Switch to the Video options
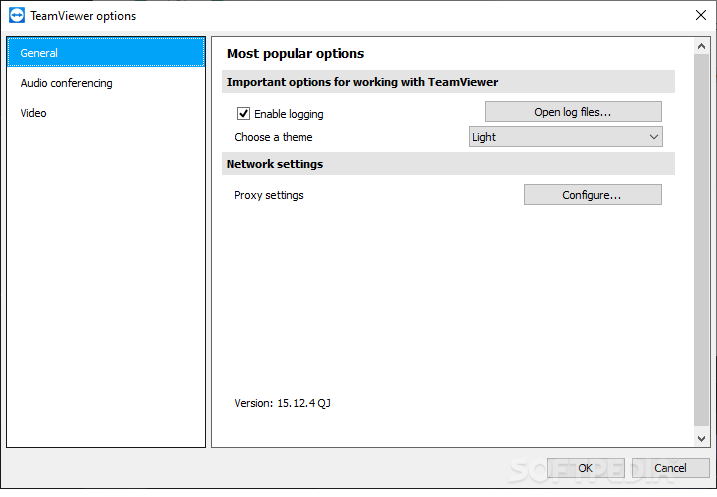717x497 pixels. (x=106, y=113)
